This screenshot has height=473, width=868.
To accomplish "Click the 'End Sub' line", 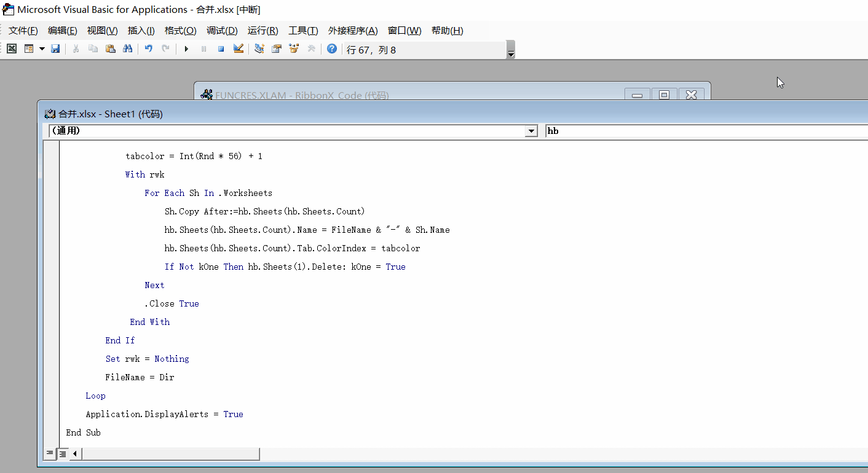I will (83, 432).
